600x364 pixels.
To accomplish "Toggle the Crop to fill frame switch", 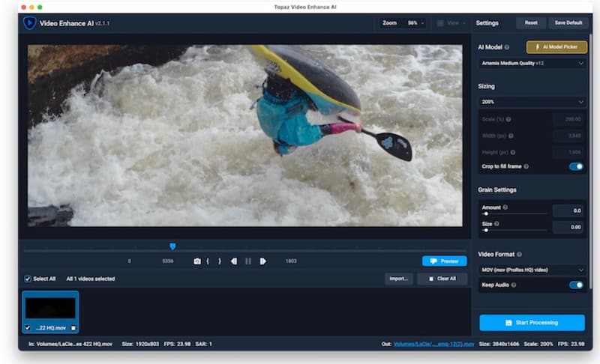I will (x=576, y=166).
